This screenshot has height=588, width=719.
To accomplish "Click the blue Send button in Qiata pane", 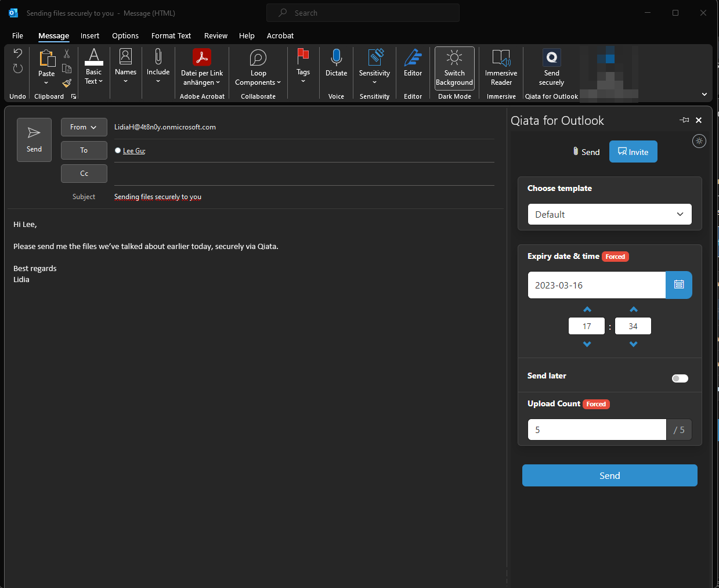I will point(609,475).
